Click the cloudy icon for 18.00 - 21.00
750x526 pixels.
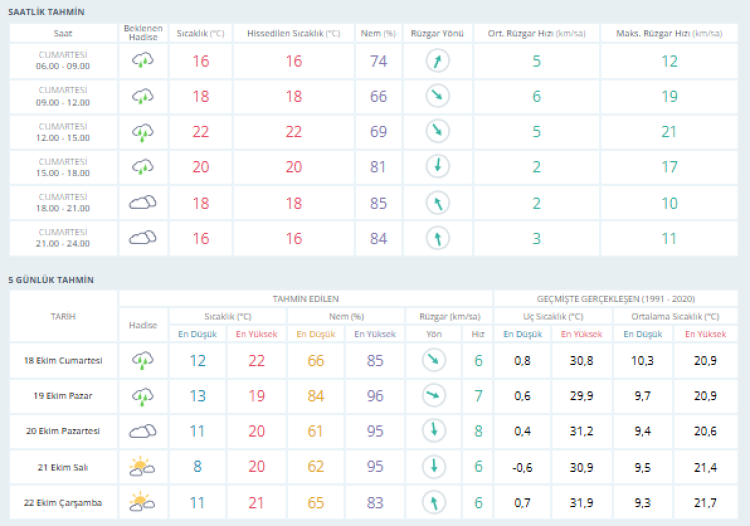pos(143,203)
